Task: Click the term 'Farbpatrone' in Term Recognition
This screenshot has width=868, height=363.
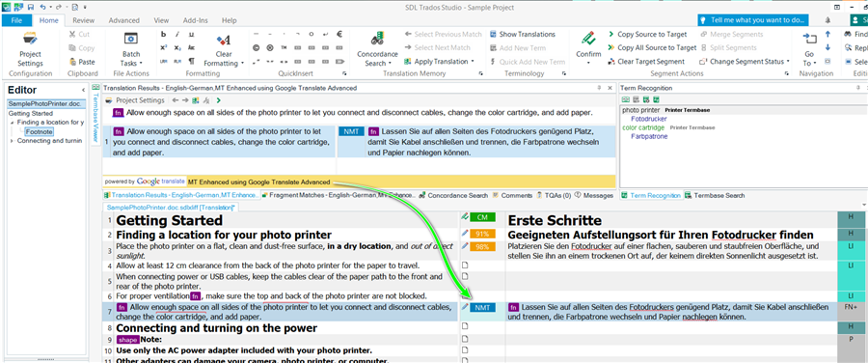Action: click(x=649, y=136)
